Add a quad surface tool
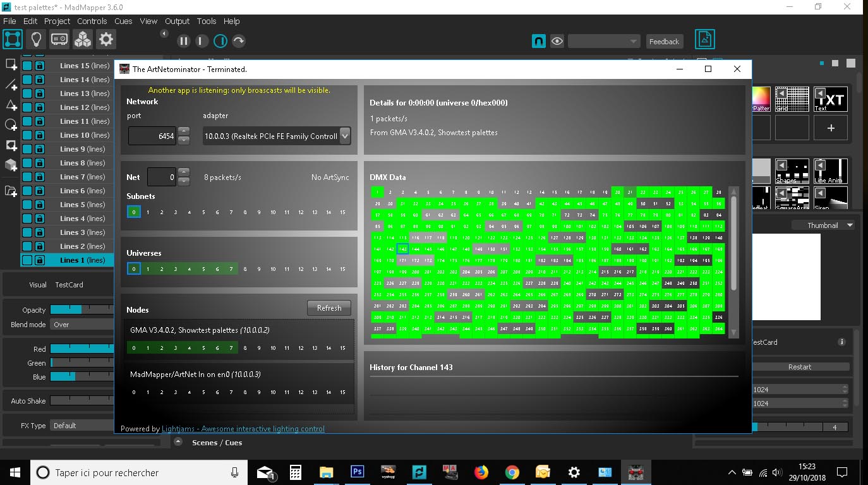 click(11, 64)
